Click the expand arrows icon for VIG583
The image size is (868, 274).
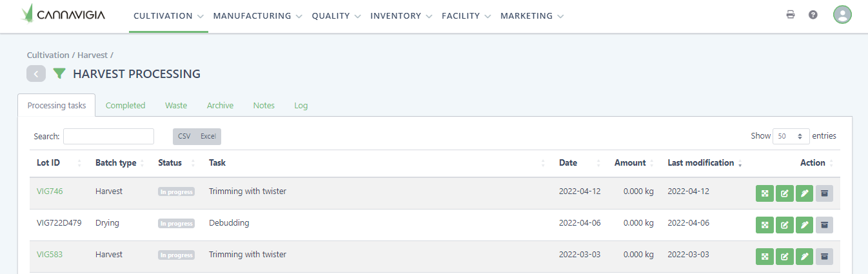765,257
